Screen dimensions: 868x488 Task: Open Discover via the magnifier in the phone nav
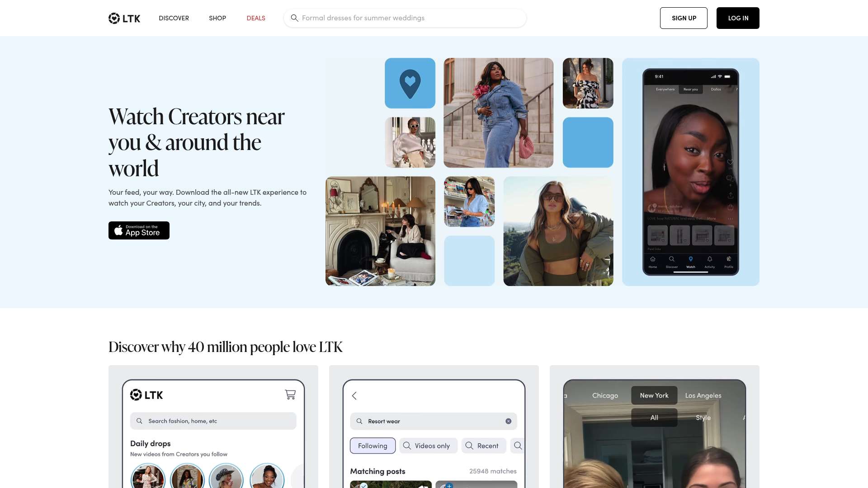671,259
